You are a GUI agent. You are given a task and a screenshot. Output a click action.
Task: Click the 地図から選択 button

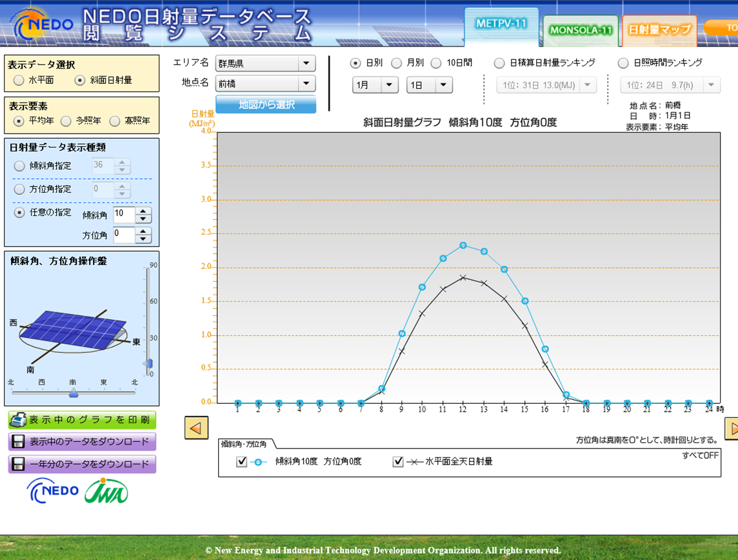[266, 105]
